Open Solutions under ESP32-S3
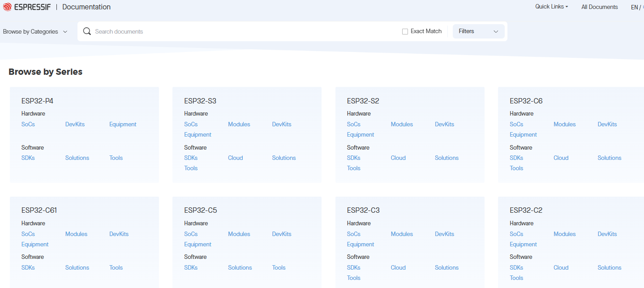The image size is (644, 288). [x=284, y=158]
